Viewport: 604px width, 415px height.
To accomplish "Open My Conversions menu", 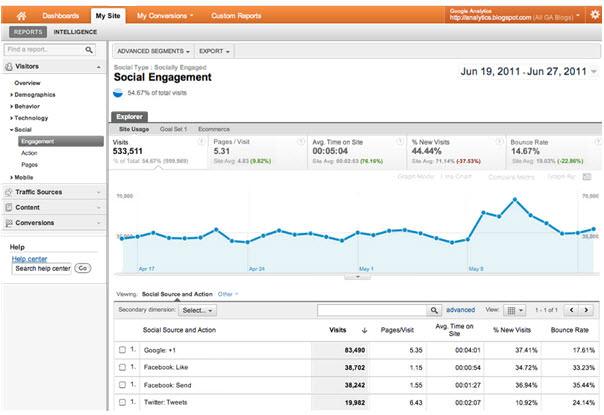I will 164,16.
